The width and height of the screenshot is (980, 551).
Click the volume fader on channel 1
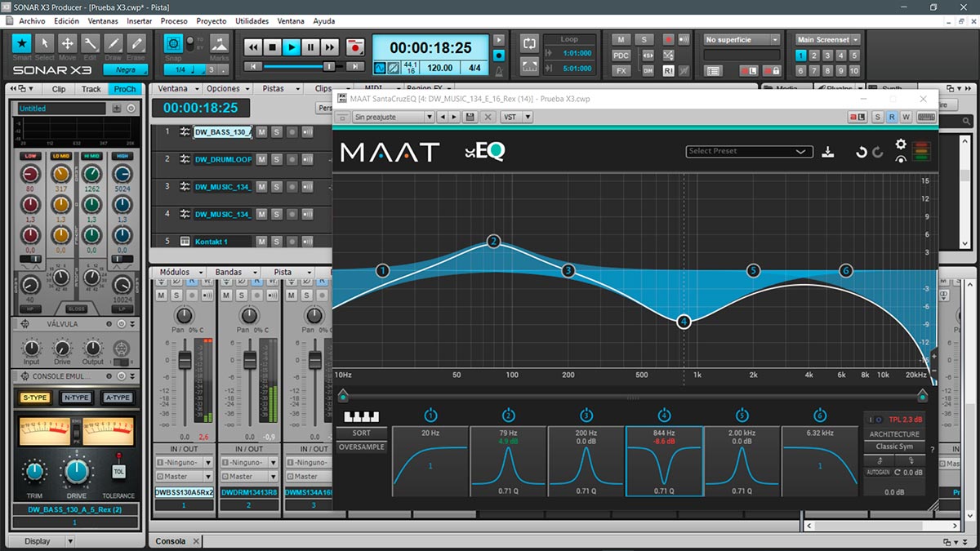pyautogui.click(x=185, y=360)
